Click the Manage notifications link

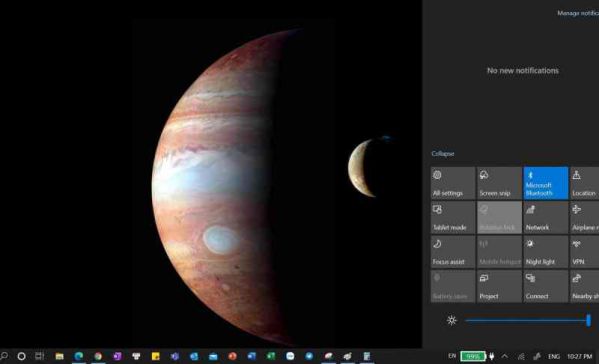click(x=578, y=13)
